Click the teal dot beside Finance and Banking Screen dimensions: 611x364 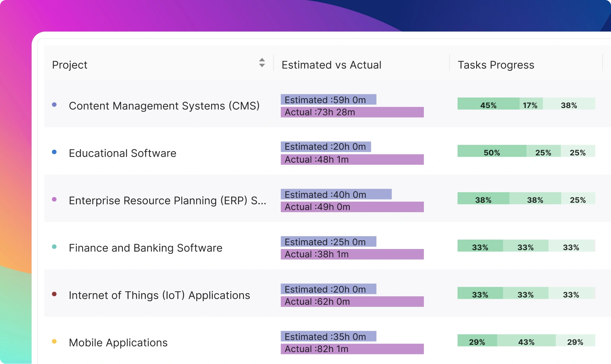tap(54, 247)
